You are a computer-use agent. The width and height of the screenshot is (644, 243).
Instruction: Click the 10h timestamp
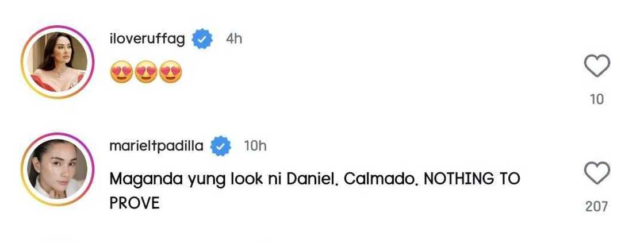[255, 146]
